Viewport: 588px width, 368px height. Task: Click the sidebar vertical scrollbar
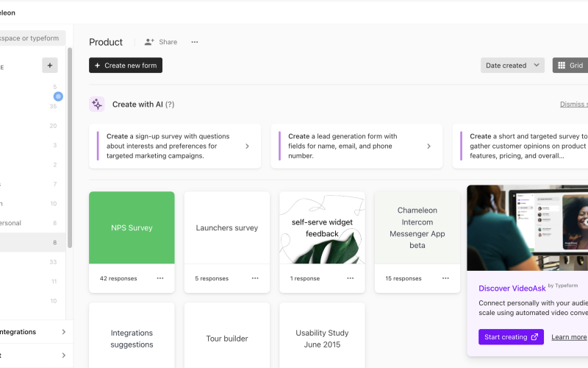coord(70,148)
